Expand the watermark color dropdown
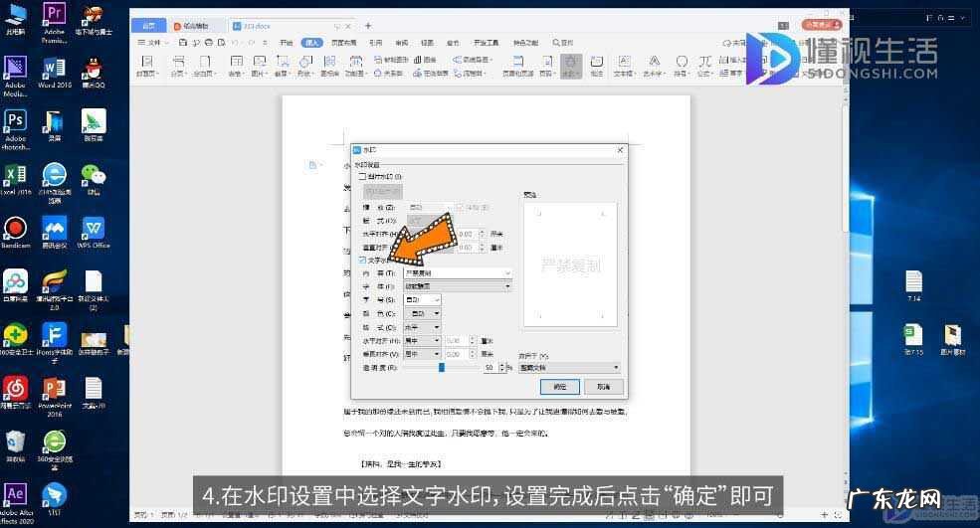The image size is (980, 528). [436, 313]
